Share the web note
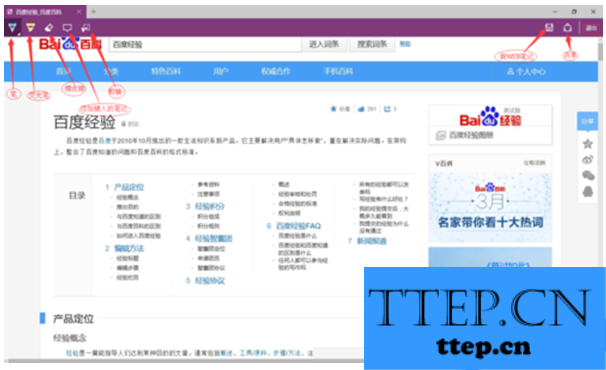The width and height of the screenshot is (606, 370). coord(567,27)
